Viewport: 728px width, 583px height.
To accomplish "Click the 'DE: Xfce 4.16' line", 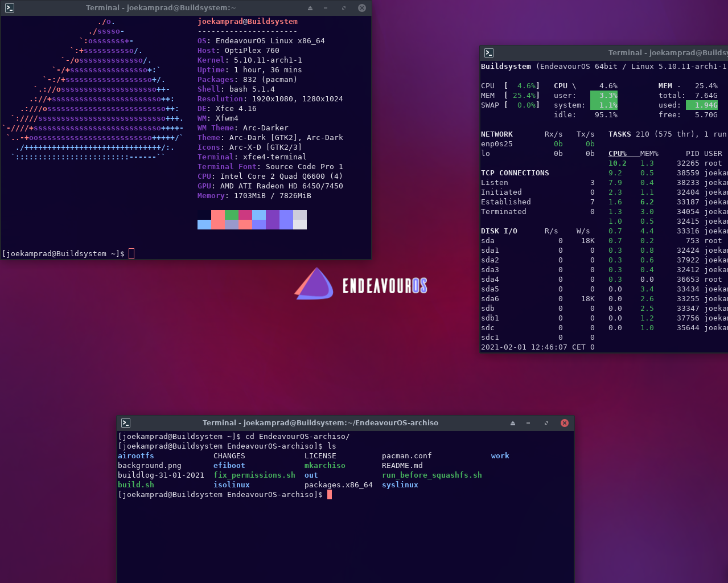I will coord(227,108).
